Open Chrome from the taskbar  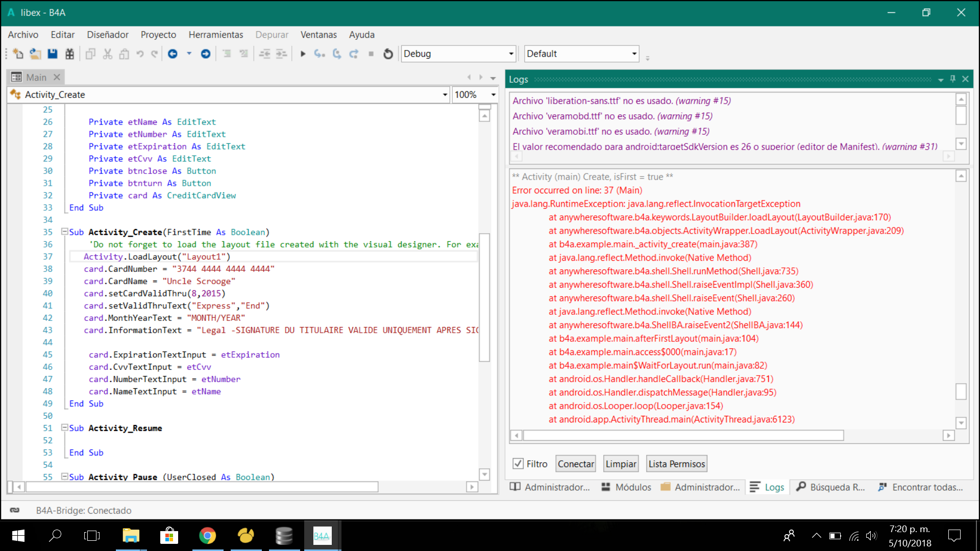pyautogui.click(x=207, y=536)
